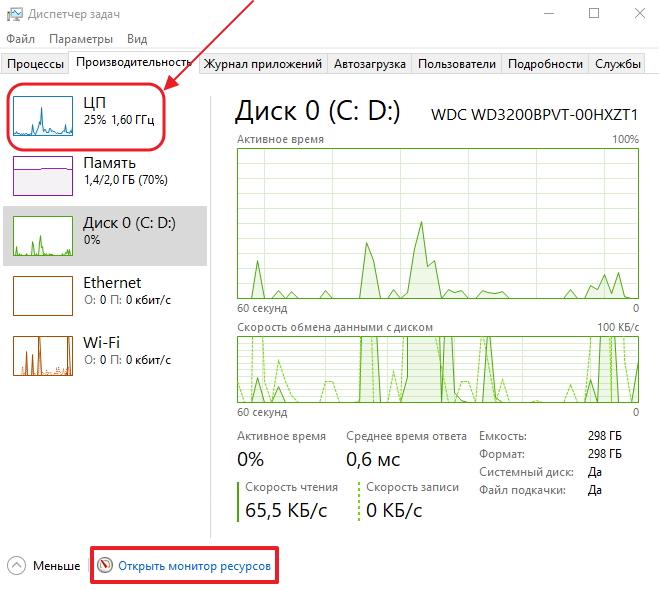Click the 100 КБ/с graph scale label

[x=618, y=327]
